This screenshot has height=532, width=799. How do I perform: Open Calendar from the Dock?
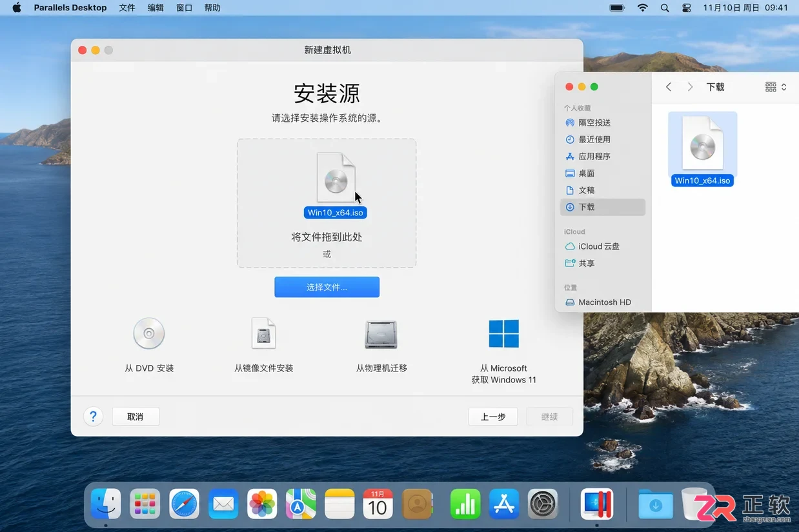pyautogui.click(x=378, y=504)
